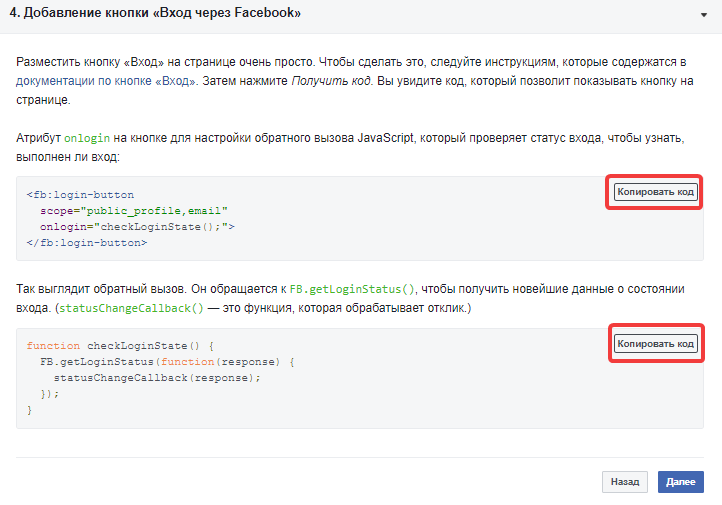Click the onlogin="checkLoginState();" code line

click(137, 227)
